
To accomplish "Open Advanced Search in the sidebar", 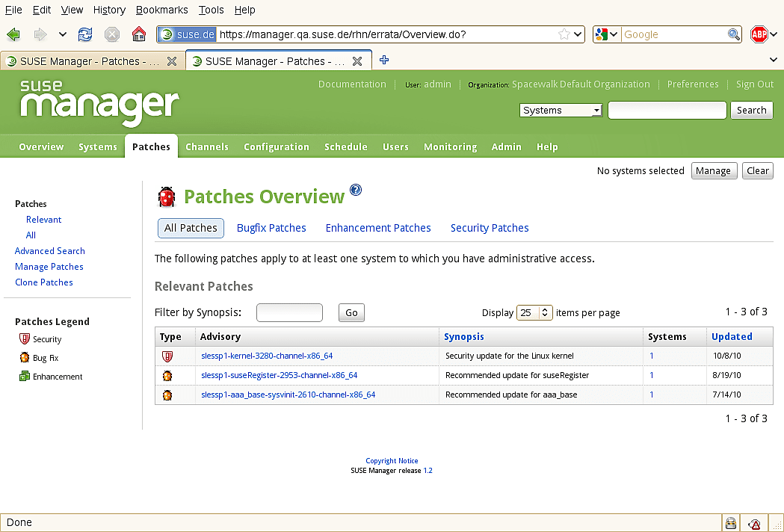I will pyautogui.click(x=50, y=251).
